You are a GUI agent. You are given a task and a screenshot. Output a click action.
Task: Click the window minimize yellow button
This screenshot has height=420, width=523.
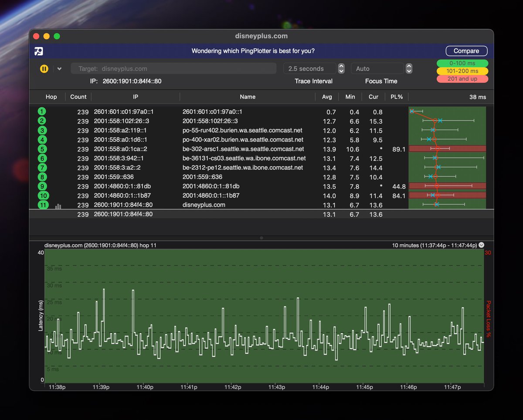pyautogui.click(x=46, y=36)
